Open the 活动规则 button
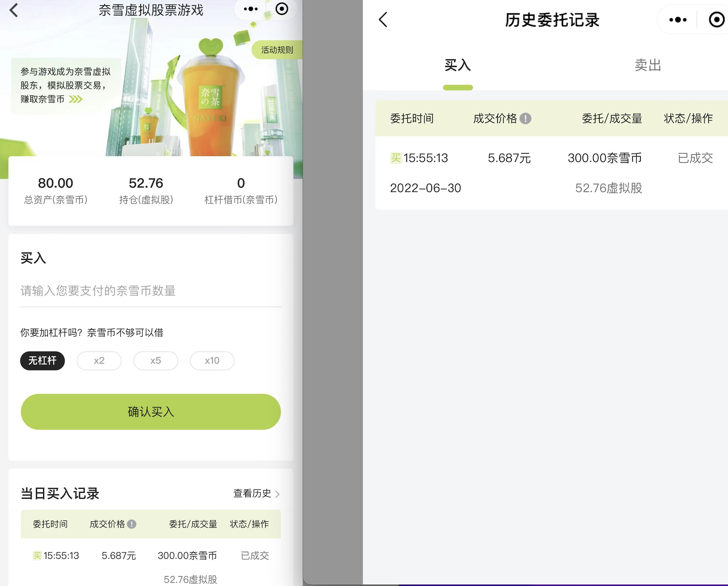Viewport: 728px width, 586px height. click(x=277, y=50)
